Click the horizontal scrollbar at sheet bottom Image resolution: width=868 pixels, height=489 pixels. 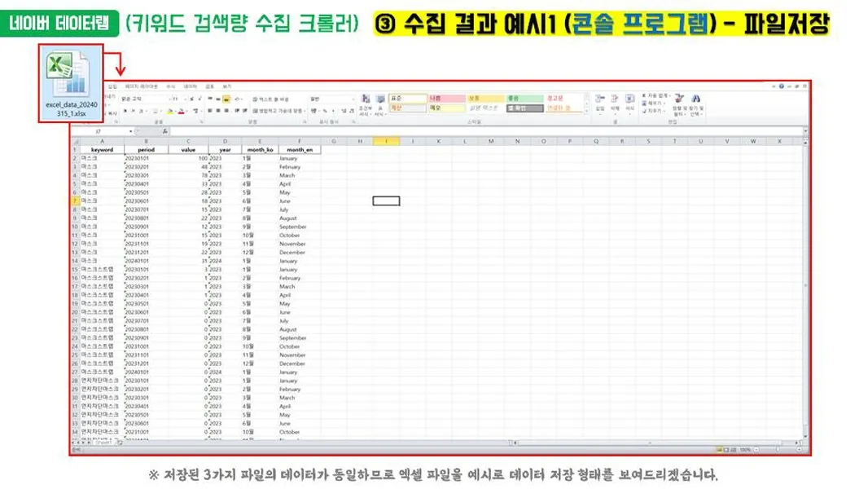[656, 443]
